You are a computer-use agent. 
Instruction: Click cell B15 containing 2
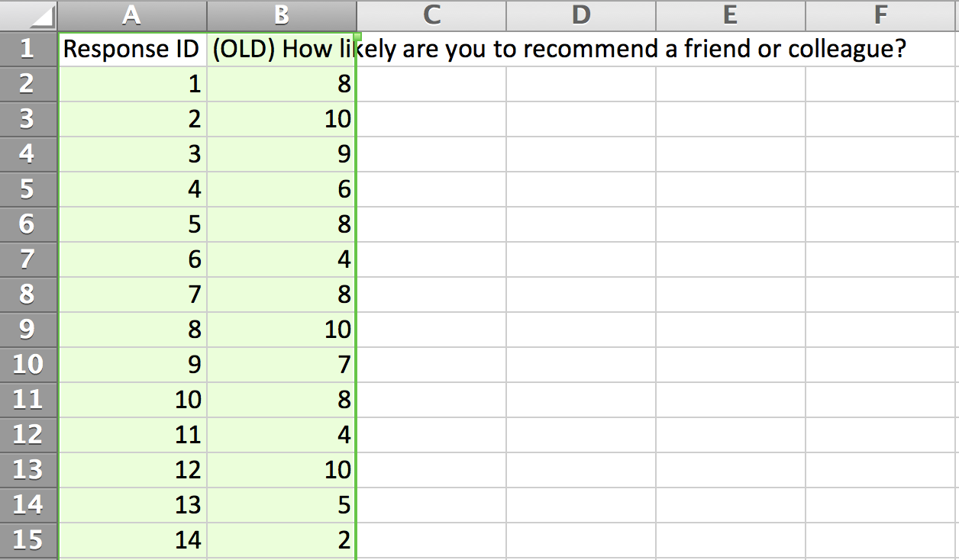pyautogui.click(x=281, y=540)
